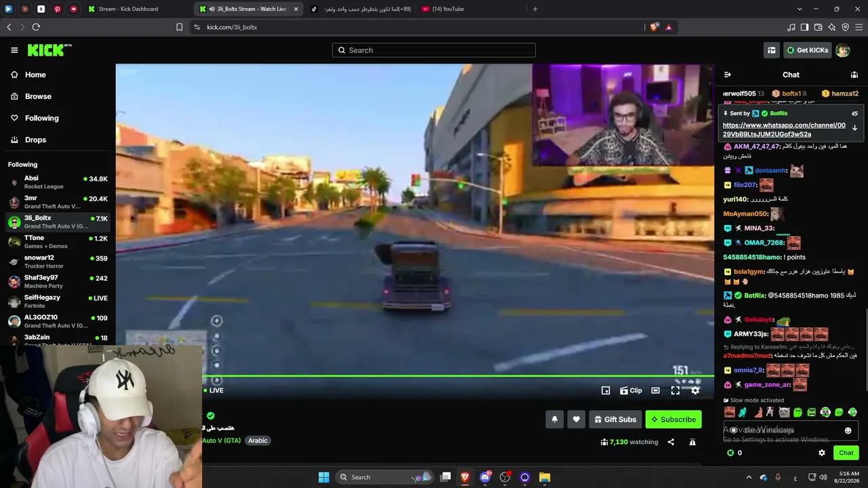Switch to Stream - Kick Dashboard tab
The image size is (868, 488).
138,9
